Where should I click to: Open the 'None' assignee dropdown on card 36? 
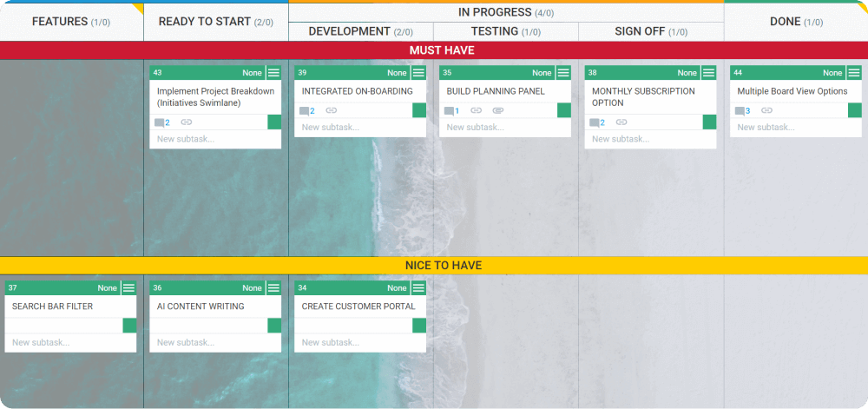(x=252, y=288)
